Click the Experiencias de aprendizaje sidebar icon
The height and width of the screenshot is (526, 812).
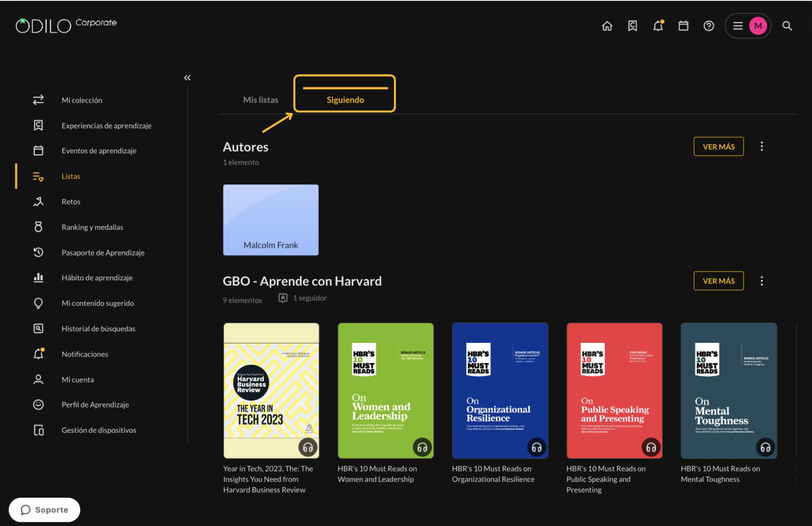[38, 126]
